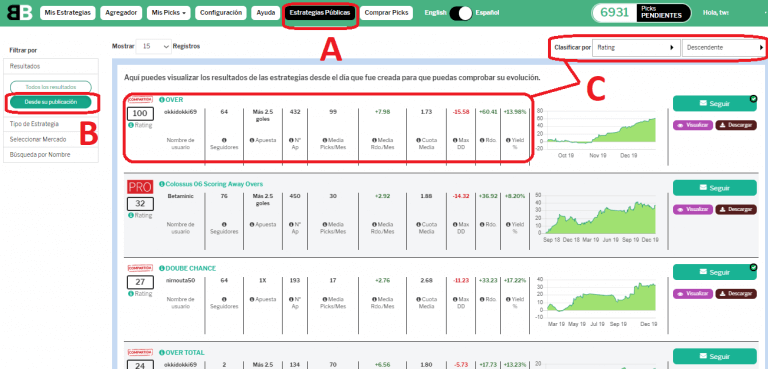
Task: Click info icon under the 100 rating box
Action: pyautogui.click(x=130, y=125)
